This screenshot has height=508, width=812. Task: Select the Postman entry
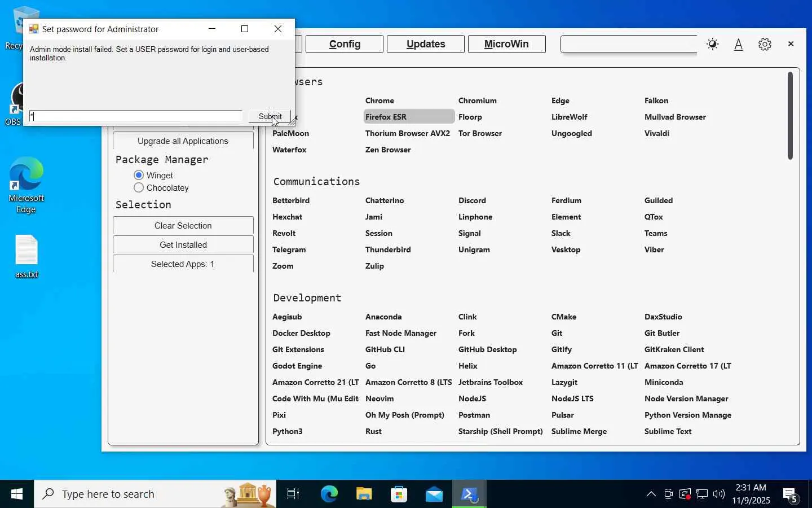click(474, 415)
